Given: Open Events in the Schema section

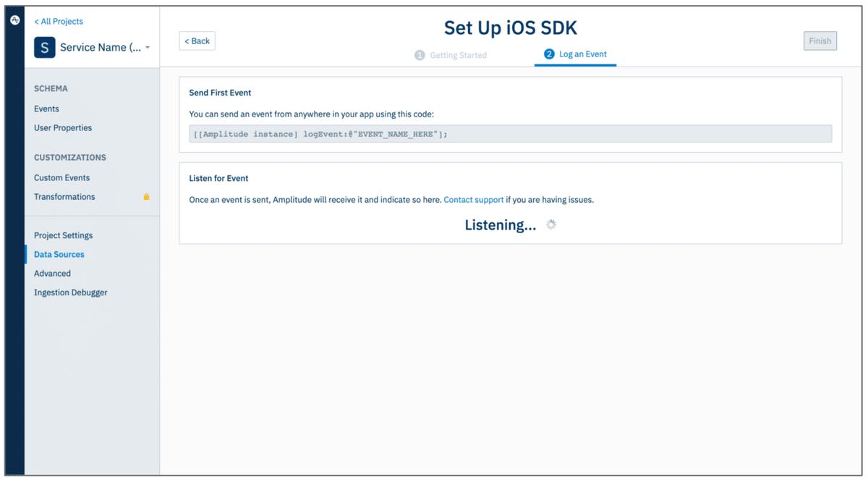Looking at the screenshot, I should pyautogui.click(x=46, y=109).
